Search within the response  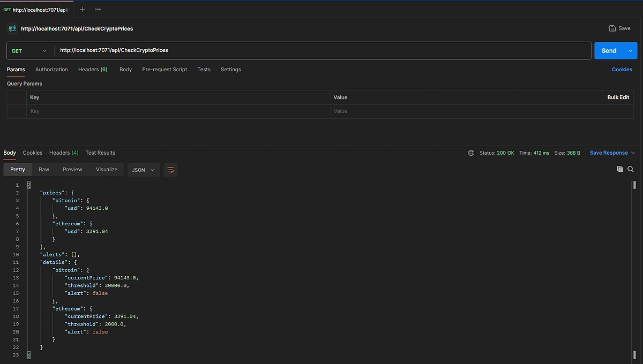pos(630,169)
